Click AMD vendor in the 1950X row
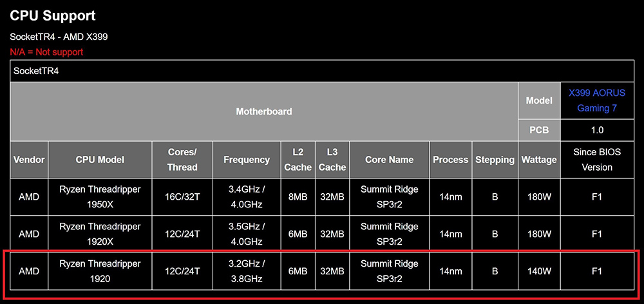 click(29, 197)
